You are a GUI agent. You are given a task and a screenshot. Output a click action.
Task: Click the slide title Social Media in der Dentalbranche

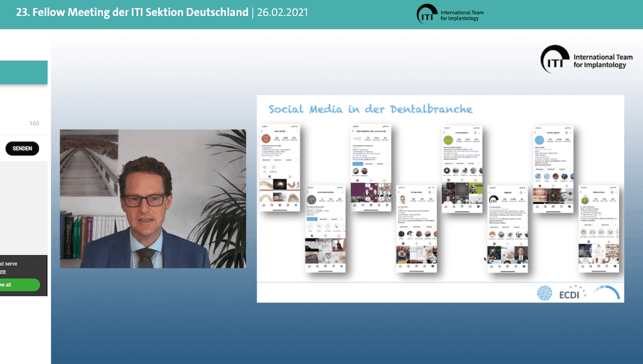(371, 109)
